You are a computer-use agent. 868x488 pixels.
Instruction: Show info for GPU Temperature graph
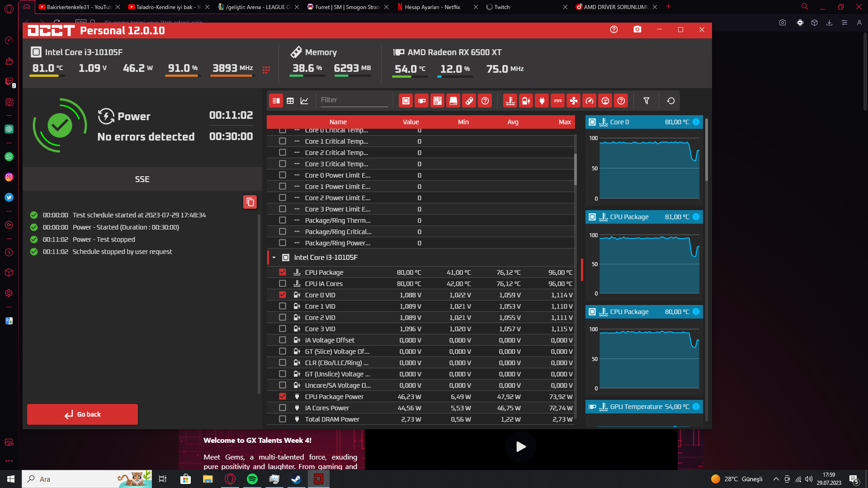click(x=696, y=407)
